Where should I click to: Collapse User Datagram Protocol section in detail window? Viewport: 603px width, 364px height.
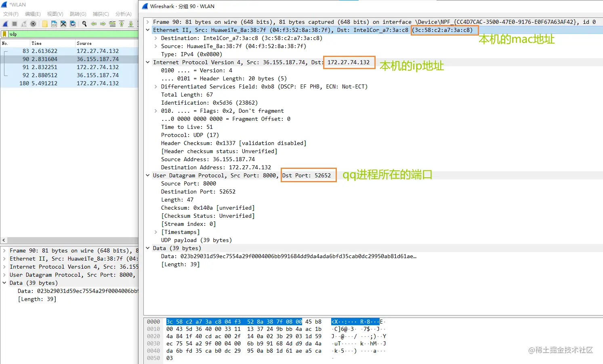pyautogui.click(x=148, y=175)
